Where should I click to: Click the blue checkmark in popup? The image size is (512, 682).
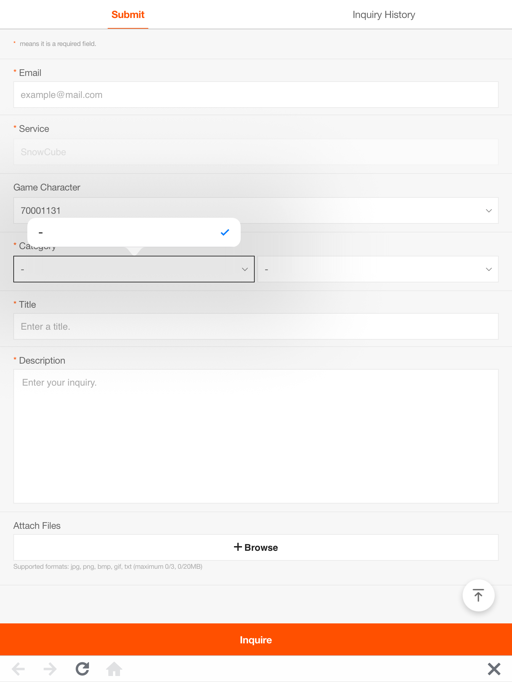point(224,232)
